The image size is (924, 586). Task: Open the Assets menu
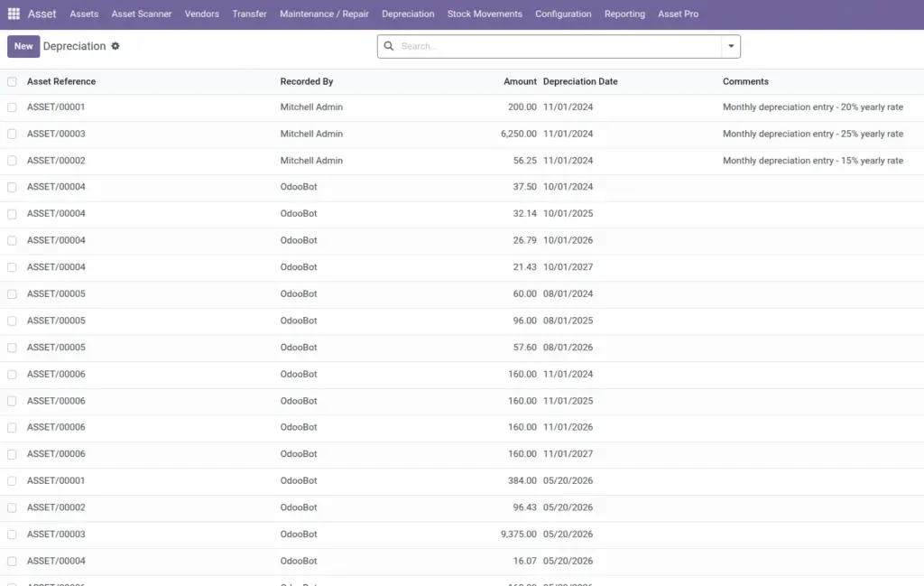coord(84,14)
